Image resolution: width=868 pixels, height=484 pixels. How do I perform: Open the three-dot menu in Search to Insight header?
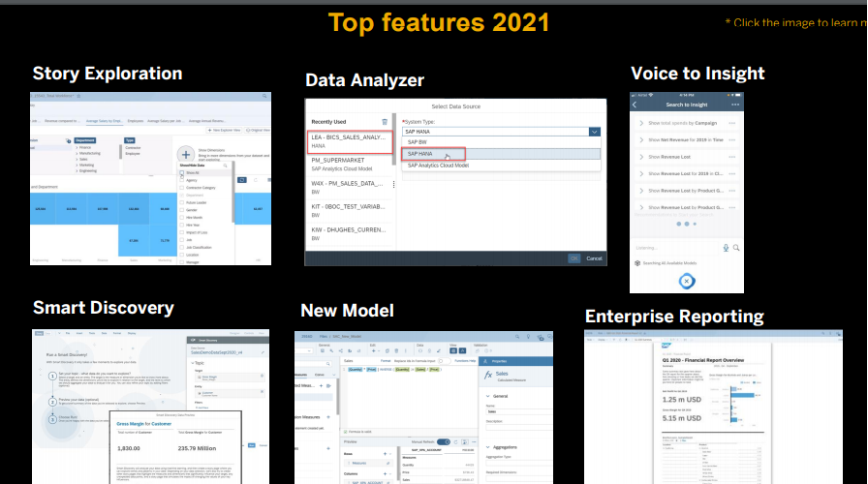735,105
